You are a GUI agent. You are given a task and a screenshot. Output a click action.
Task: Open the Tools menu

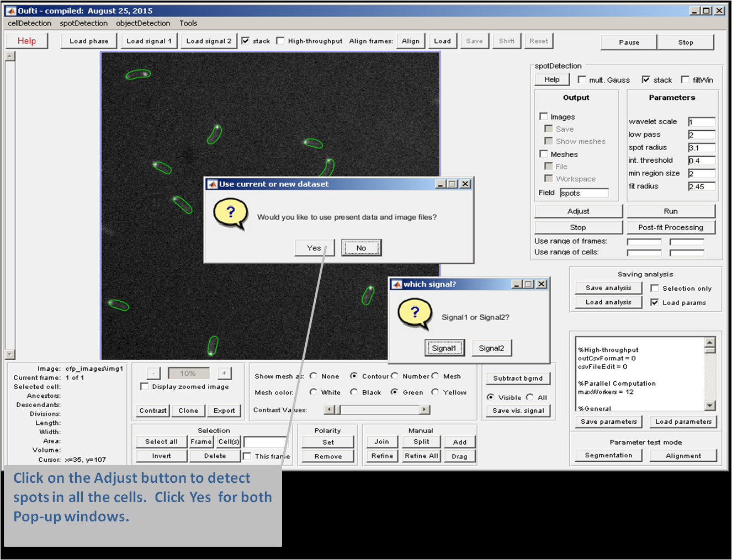[x=188, y=23]
